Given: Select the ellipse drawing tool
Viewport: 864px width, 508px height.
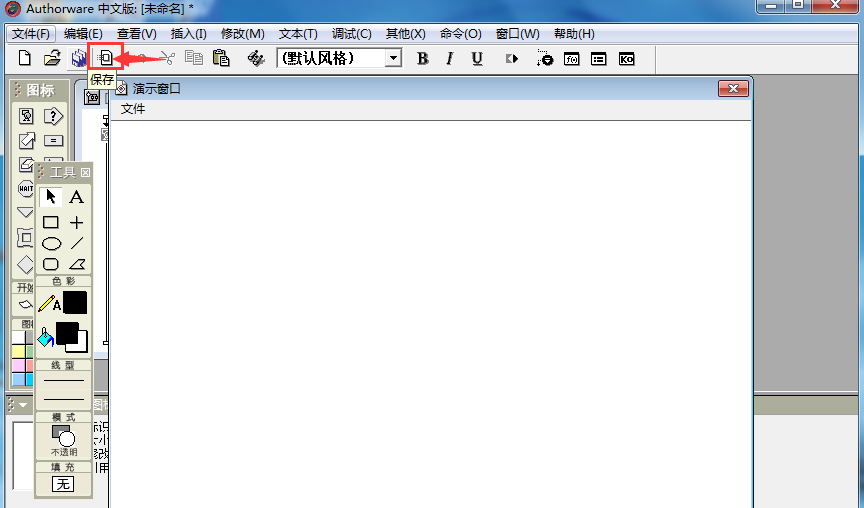Looking at the screenshot, I should tap(51, 243).
